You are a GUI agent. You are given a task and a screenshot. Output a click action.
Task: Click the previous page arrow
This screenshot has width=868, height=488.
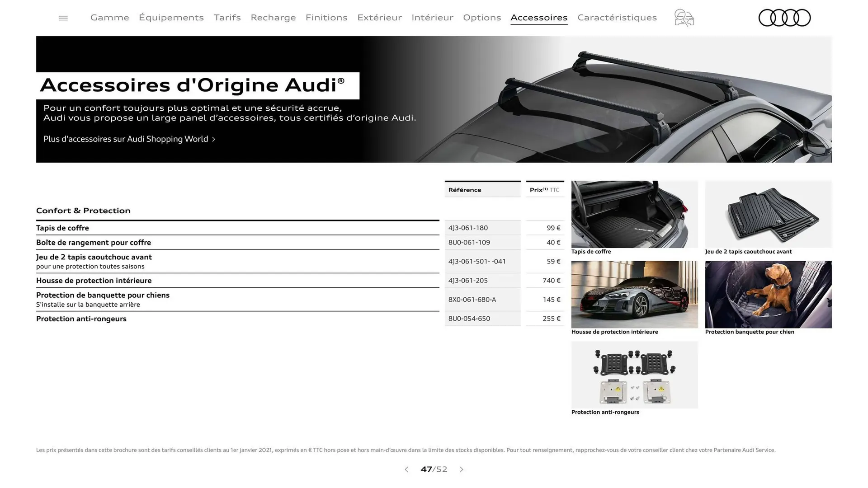406,469
